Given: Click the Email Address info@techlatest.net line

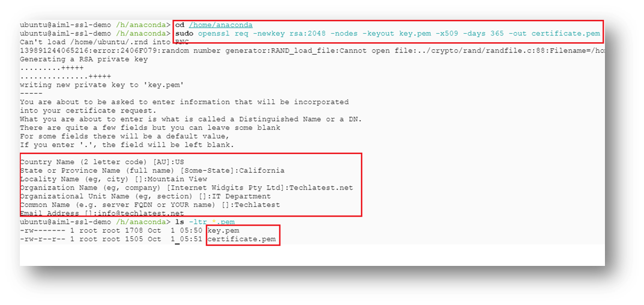Looking at the screenshot, I should [102, 213].
